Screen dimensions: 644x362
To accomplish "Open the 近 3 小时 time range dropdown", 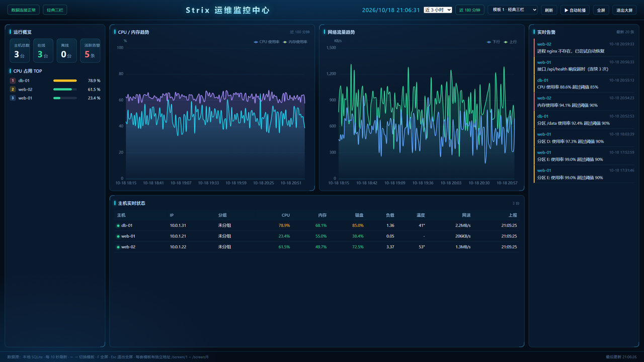I will pyautogui.click(x=438, y=10).
